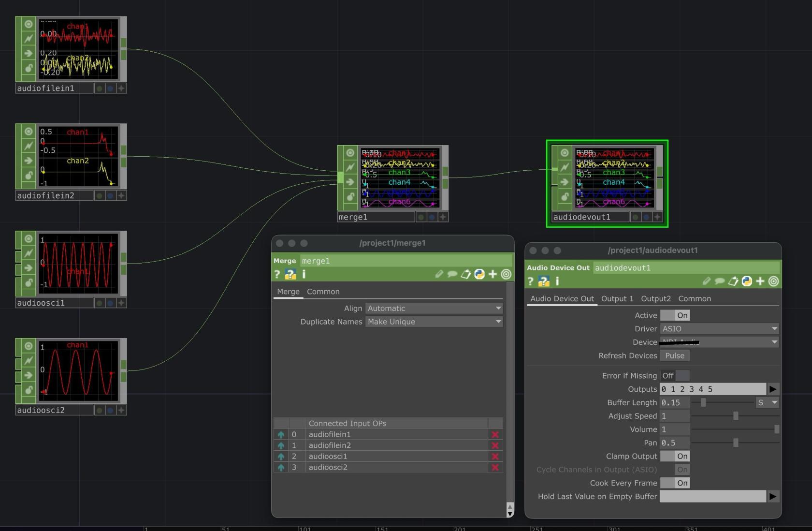
Task: Remove audiofilein1 from connected inputs
Action: (495, 434)
